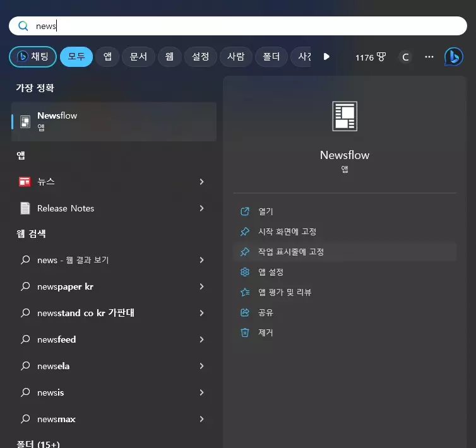Click search icon beside 'newspaper kr'

25,286
